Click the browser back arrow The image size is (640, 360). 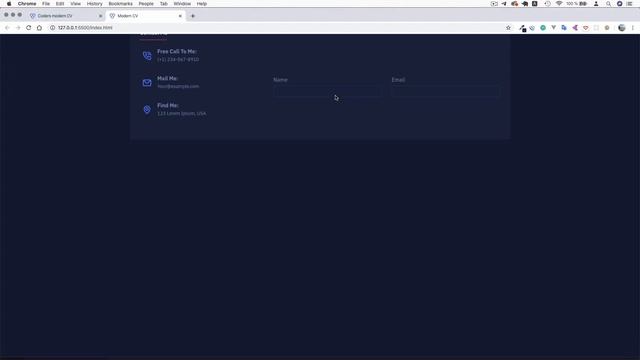coord(7,28)
